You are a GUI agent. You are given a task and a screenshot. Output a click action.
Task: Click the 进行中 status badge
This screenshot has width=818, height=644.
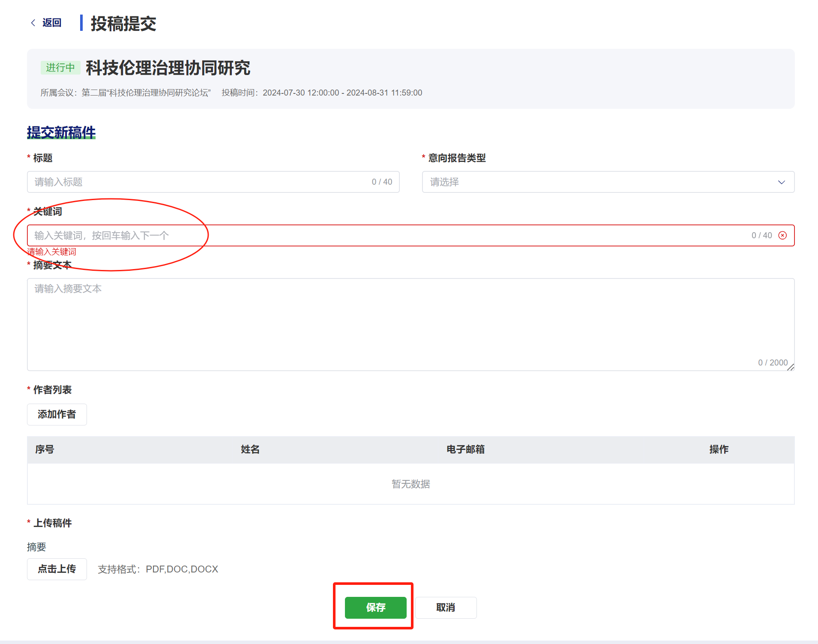(60, 68)
